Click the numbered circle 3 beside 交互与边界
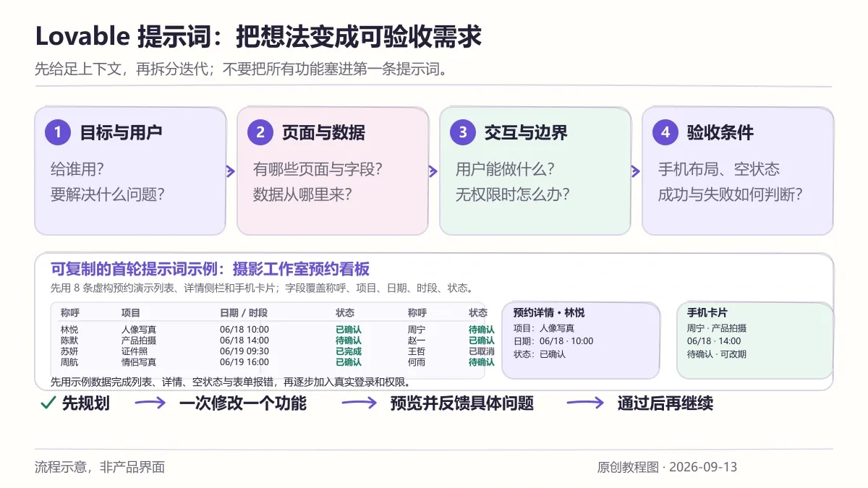Image resolution: width=868 pixels, height=488 pixels. click(x=463, y=132)
